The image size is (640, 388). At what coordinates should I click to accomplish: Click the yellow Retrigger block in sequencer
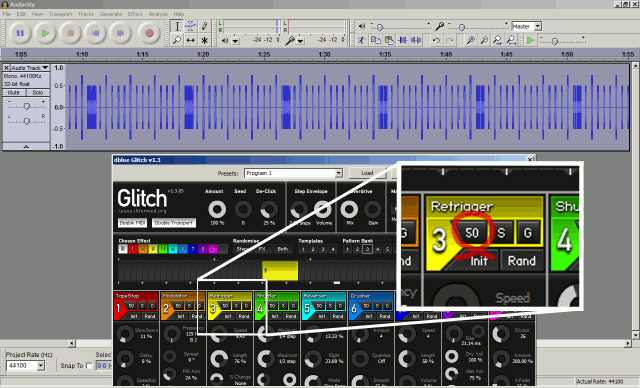click(x=280, y=271)
